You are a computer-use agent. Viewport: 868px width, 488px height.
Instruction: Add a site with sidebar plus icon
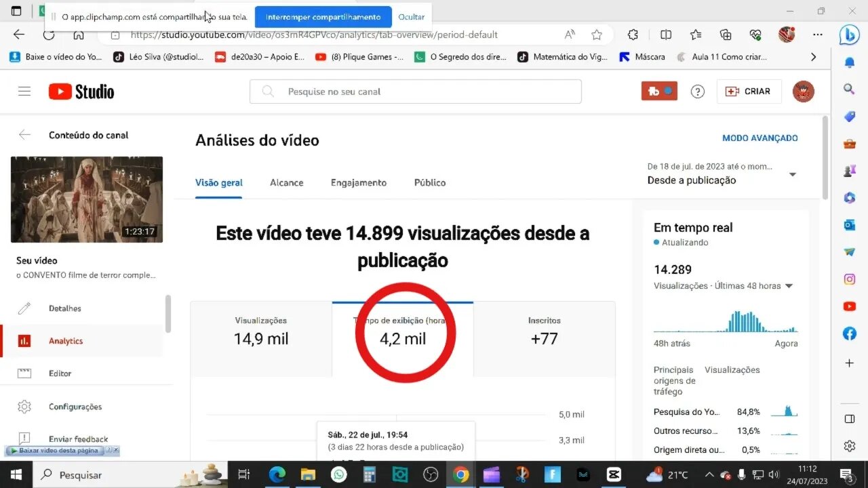pos(850,364)
